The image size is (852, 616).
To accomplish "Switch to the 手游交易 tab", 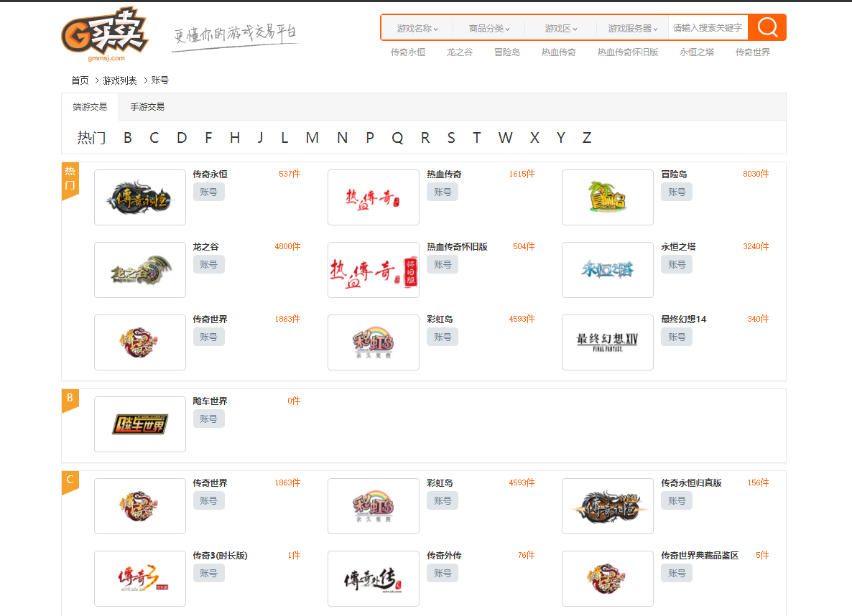I will [147, 107].
